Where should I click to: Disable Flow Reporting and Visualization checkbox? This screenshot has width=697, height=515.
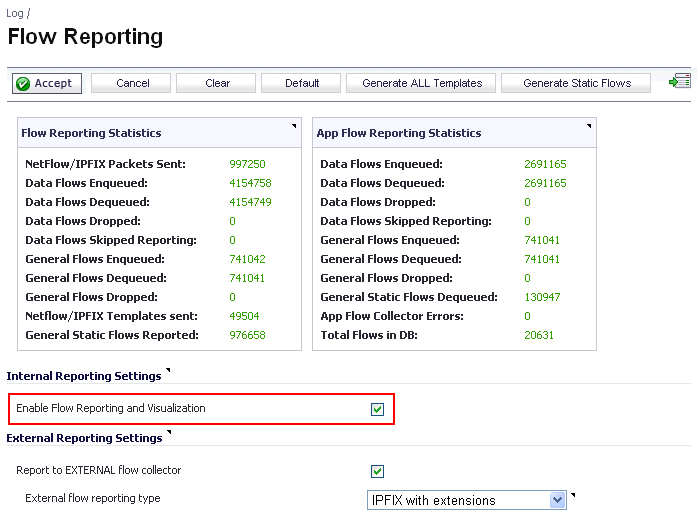coord(377,409)
